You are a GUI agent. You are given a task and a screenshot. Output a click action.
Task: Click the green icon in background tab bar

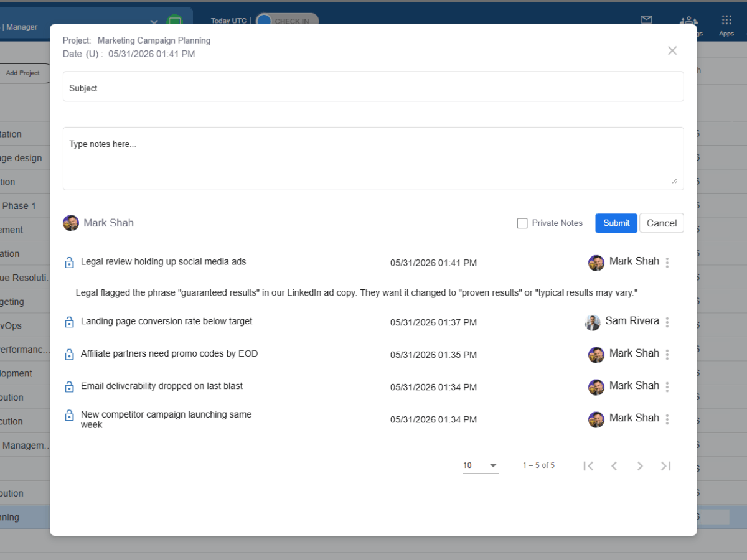click(175, 22)
